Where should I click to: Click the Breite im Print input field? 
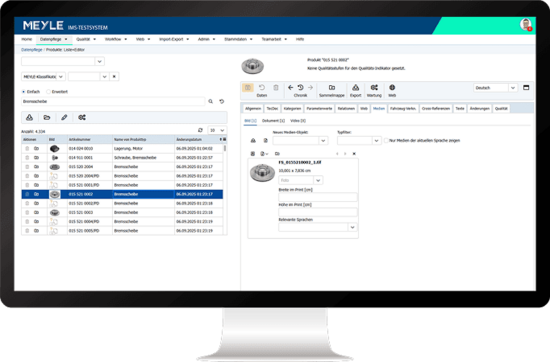tap(318, 197)
